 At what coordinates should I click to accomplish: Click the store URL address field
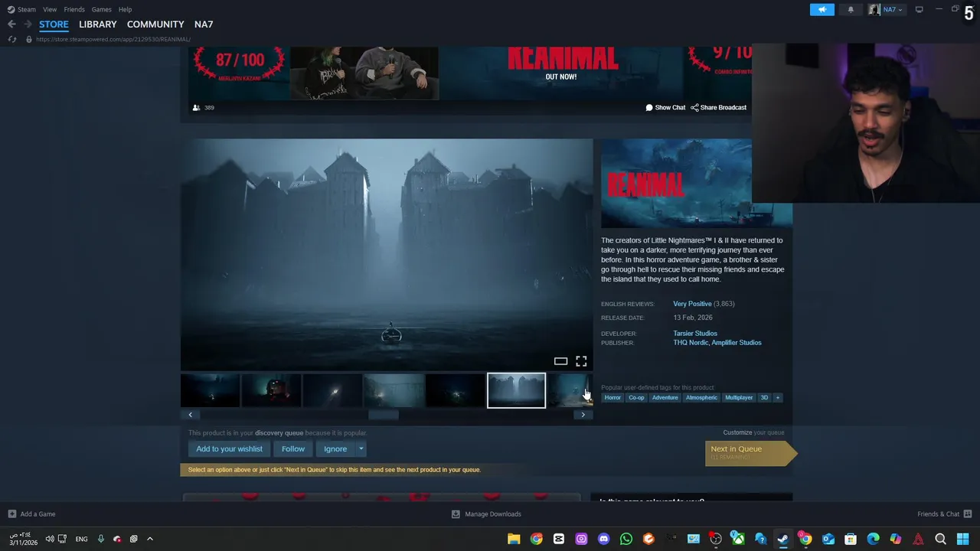click(113, 39)
